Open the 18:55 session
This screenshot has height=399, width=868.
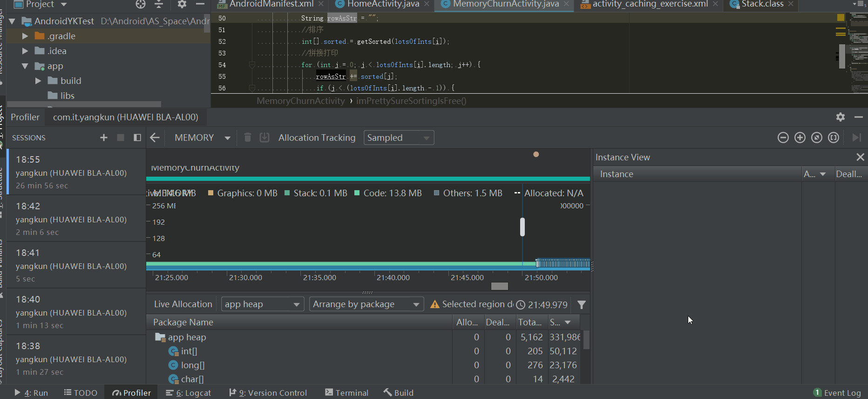(76, 172)
